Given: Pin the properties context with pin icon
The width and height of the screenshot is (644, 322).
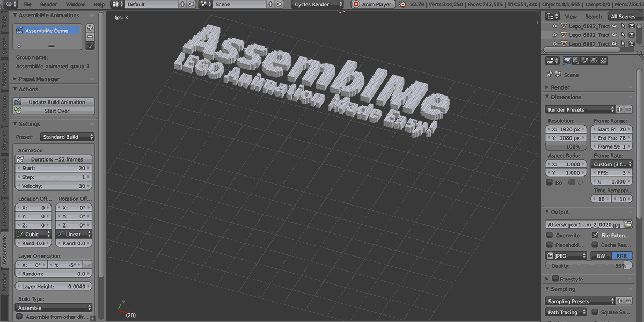Looking at the screenshot, I should pos(549,75).
